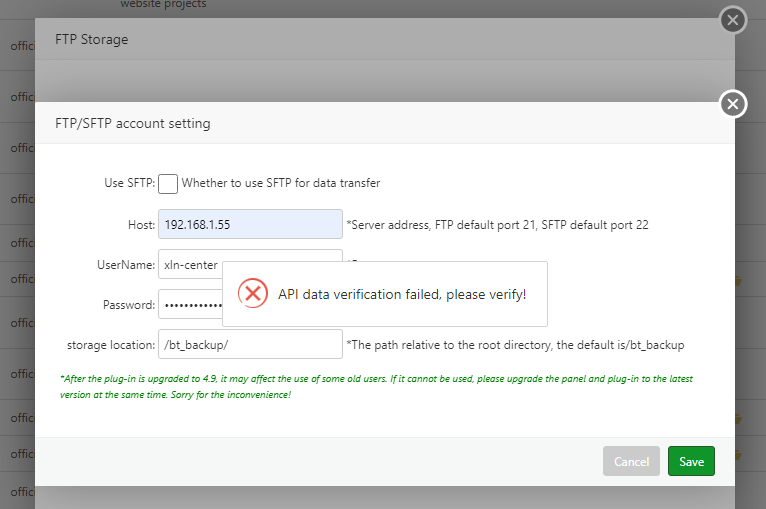This screenshot has width=766, height=509.
Task: Focus the UserName input field
Action: click(x=190, y=265)
